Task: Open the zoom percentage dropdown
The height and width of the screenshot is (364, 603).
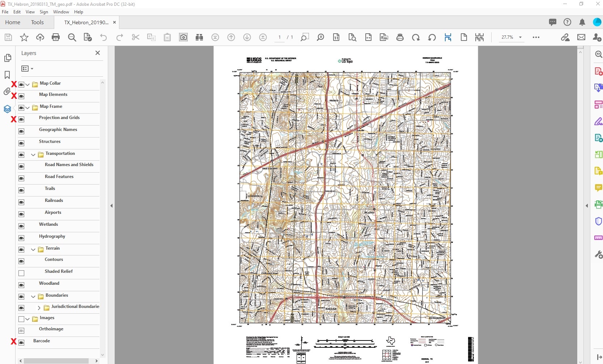Action: click(x=521, y=37)
